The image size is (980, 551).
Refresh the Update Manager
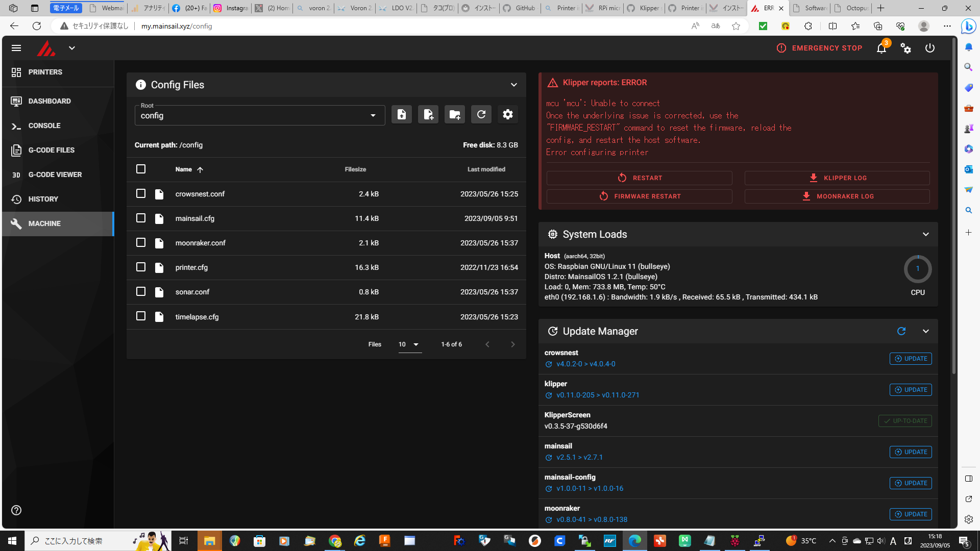[x=901, y=331]
